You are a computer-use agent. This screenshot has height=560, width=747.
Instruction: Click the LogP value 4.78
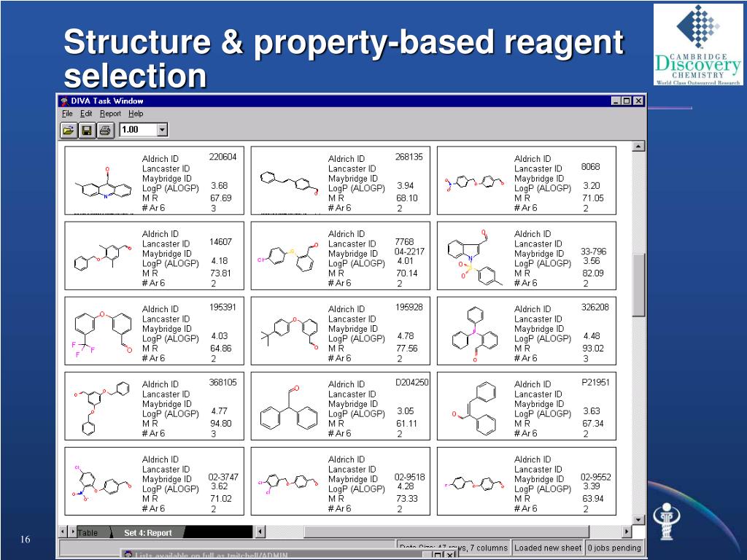(x=406, y=336)
